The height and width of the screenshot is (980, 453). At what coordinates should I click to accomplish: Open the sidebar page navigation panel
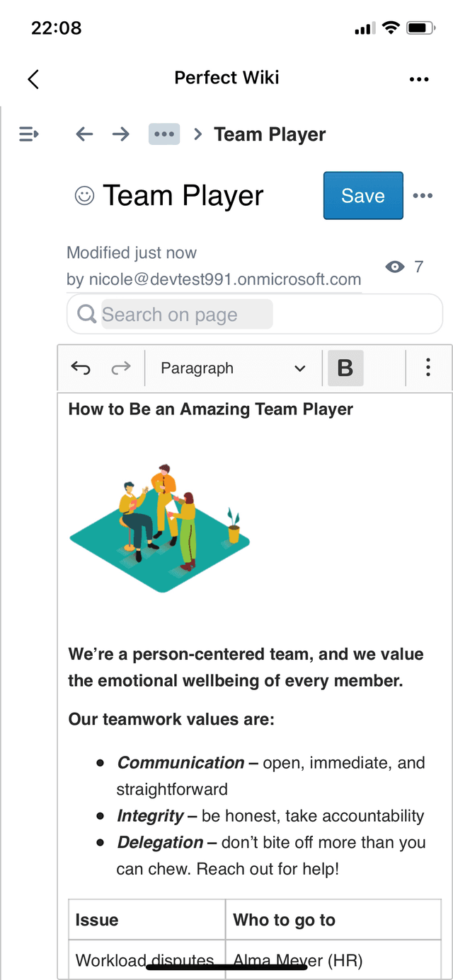pyautogui.click(x=28, y=134)
